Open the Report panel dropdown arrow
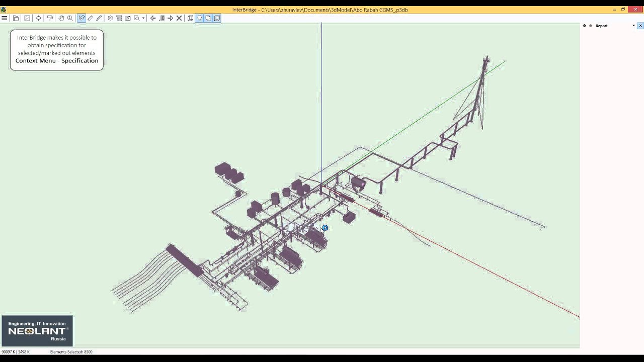Viewport: 644px width, 362px height. 633,26
